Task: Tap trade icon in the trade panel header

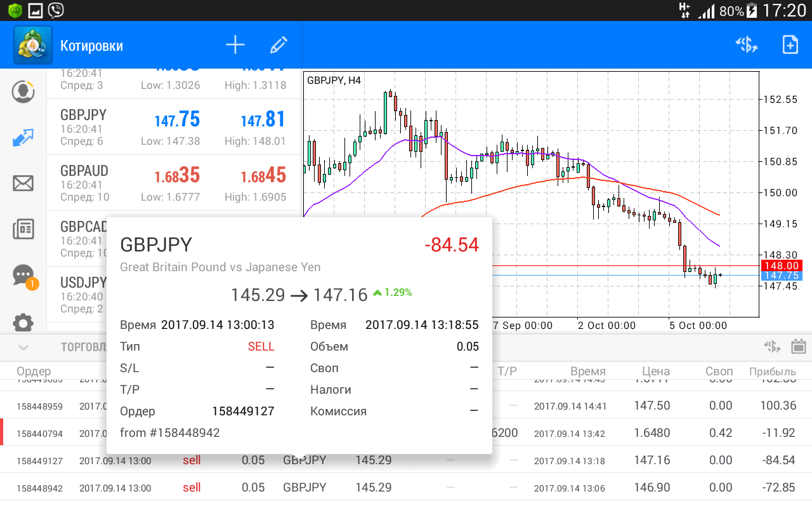Action: pos(772,347)
